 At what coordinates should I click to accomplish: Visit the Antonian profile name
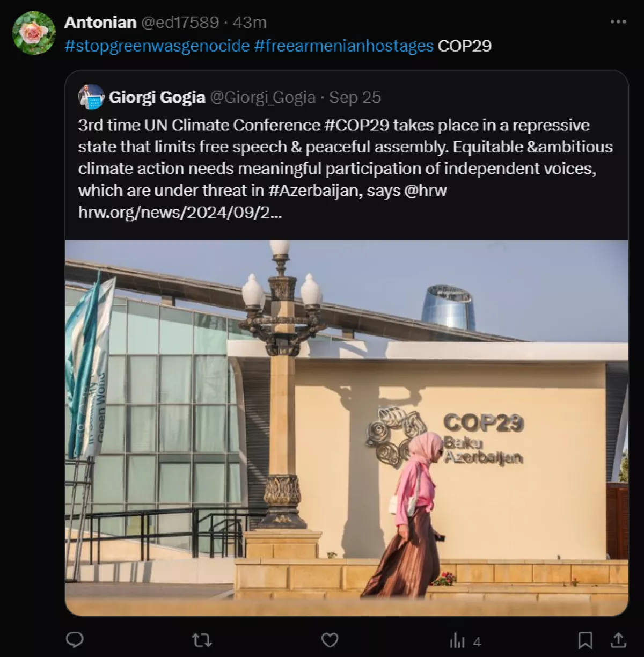click(100, 22)
